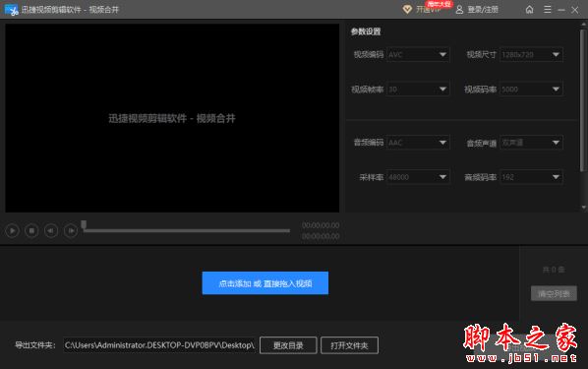
Task: Click the play button icon
Action: click(x=13, y=230)
